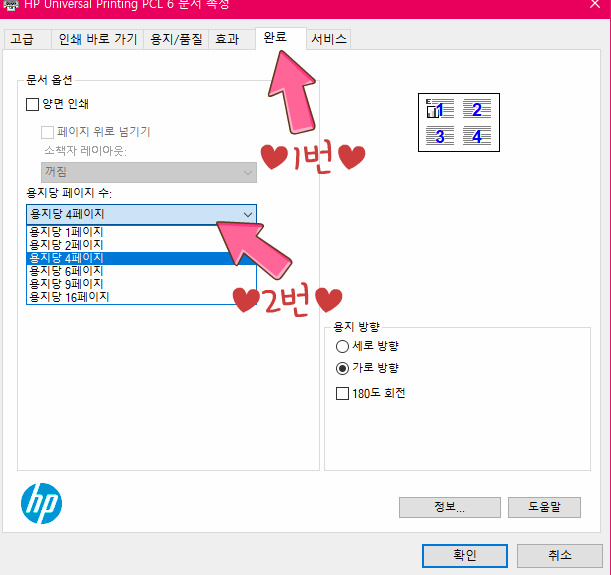Screen dimensions: 611x575
Task: Select 용지당 16페이지 option
Action: click(x=141, y=297)
